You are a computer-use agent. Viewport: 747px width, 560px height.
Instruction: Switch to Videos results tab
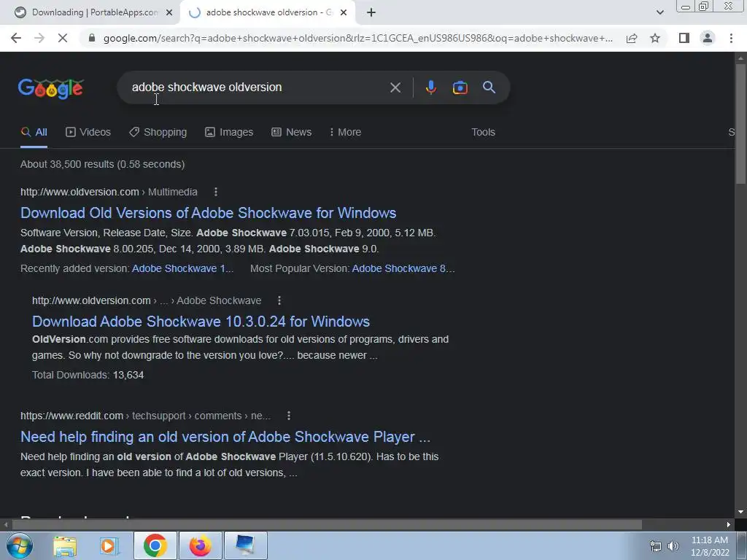click(x=88, y=133)
